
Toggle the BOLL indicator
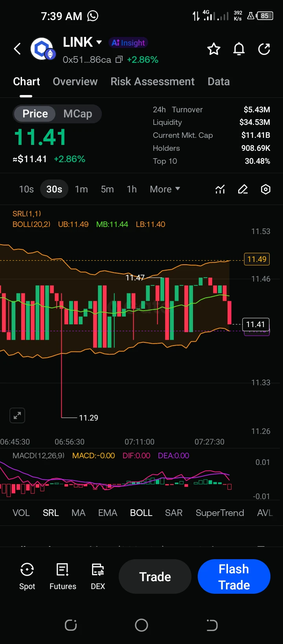pos(141,513)
